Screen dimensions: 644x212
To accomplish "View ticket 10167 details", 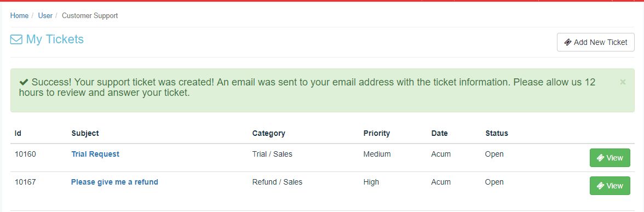I will coord(610,186).
